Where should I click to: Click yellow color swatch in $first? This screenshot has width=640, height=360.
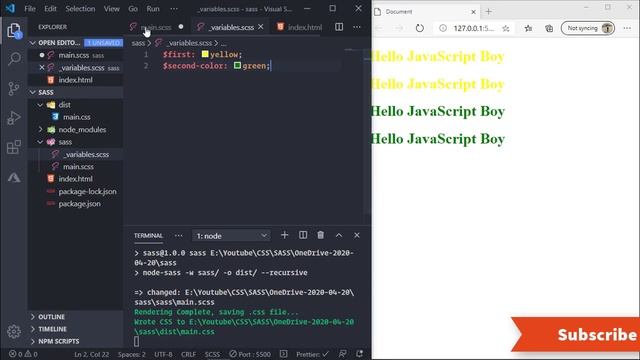click(205, 54)
